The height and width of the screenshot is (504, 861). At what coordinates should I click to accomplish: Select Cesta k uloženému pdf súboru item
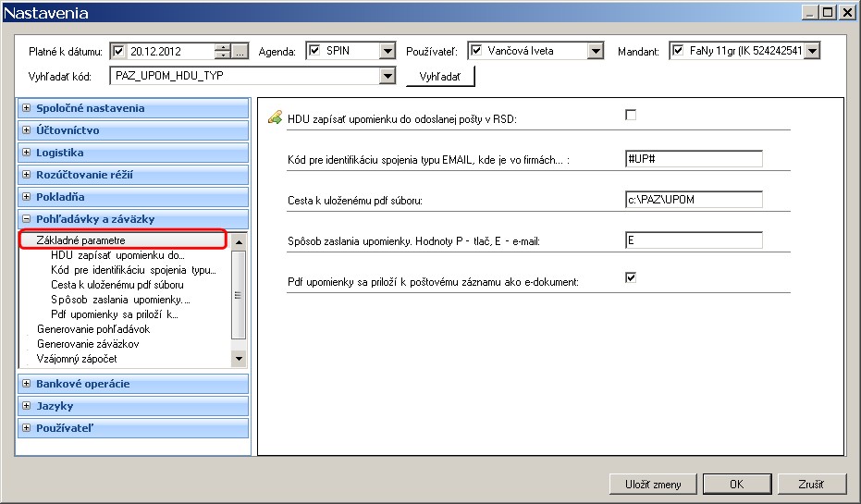(x=117, y=285)
